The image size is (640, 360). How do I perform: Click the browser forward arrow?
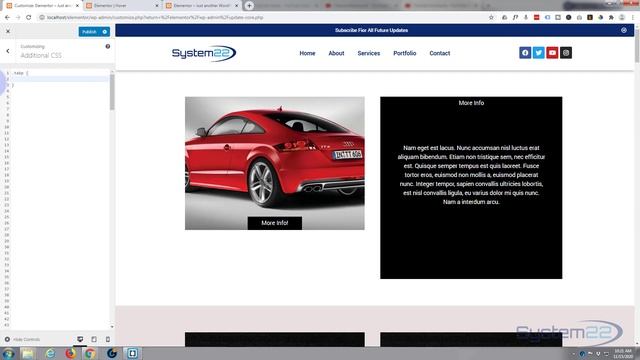point(18,18)
